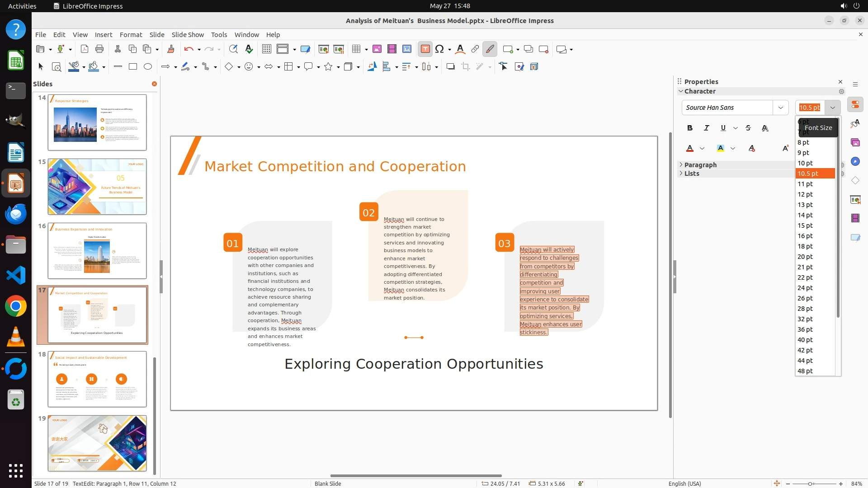
Task: Select the Rectangle drawing tool
Action: click(x=133, y=67)
